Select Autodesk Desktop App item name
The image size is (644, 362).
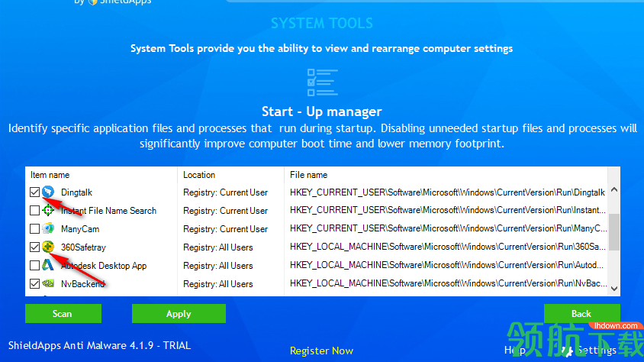104,266
